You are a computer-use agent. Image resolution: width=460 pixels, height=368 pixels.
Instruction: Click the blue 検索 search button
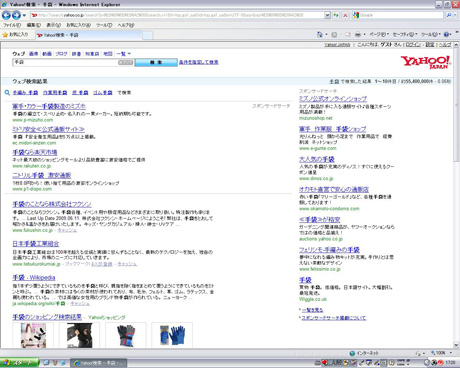(x=156, y=62)
